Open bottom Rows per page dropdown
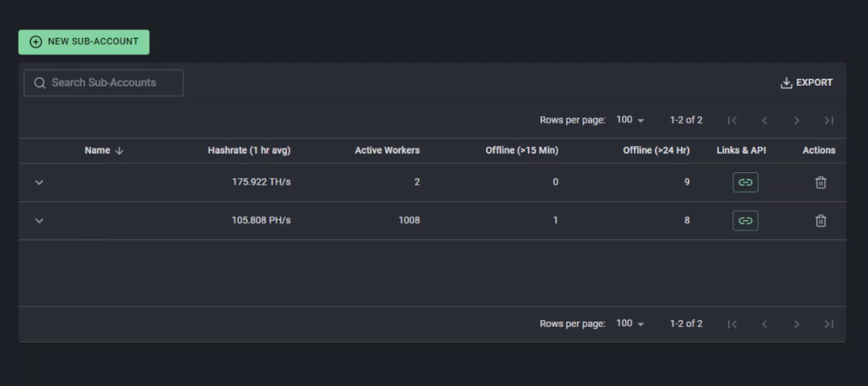Image resolution: width=868 pixels, height=386 pixels. pos(630,323)
